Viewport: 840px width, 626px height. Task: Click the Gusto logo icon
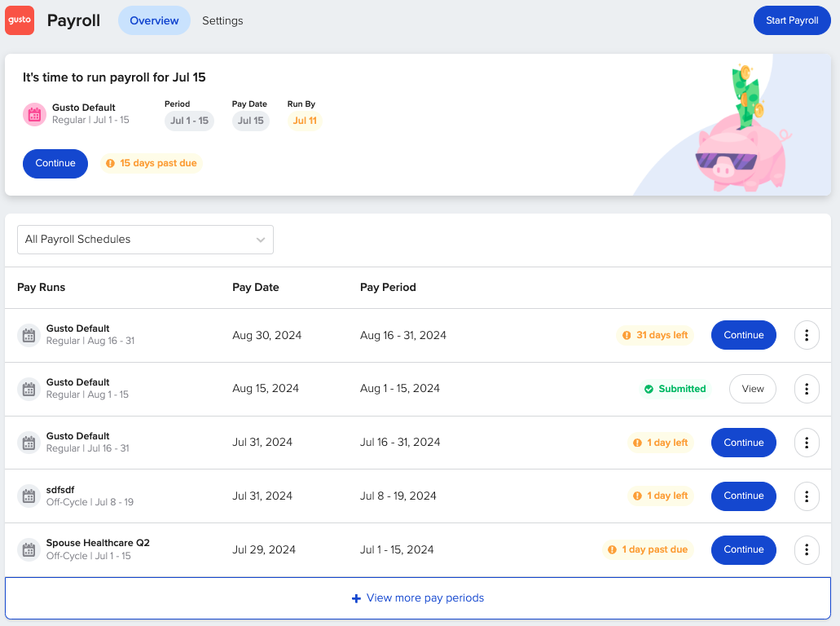coord(19,20)
